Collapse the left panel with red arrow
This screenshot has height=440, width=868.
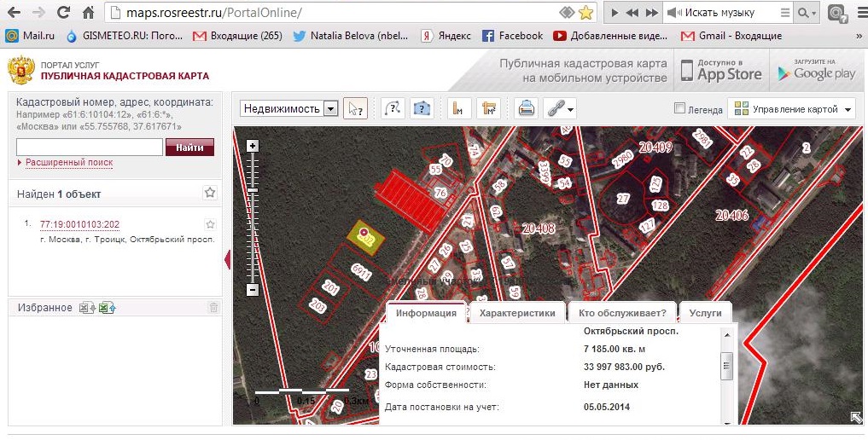point(228,259)
